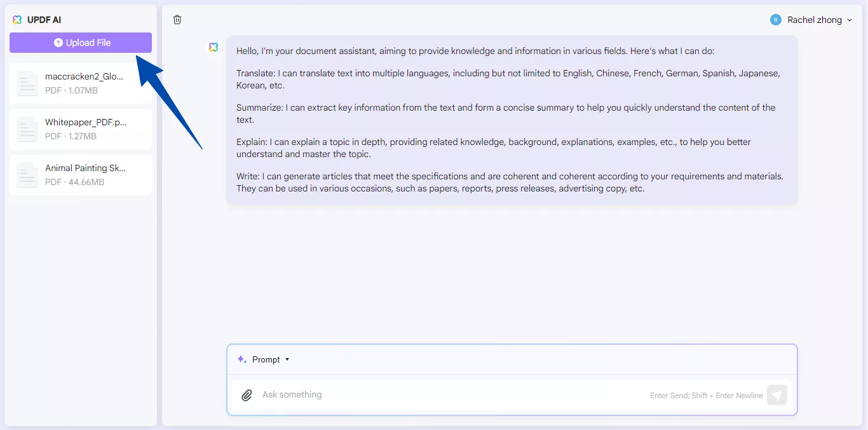Click the PDF icon for Whitepaper_PDF file
868x430 pixels.
(27, 129)
